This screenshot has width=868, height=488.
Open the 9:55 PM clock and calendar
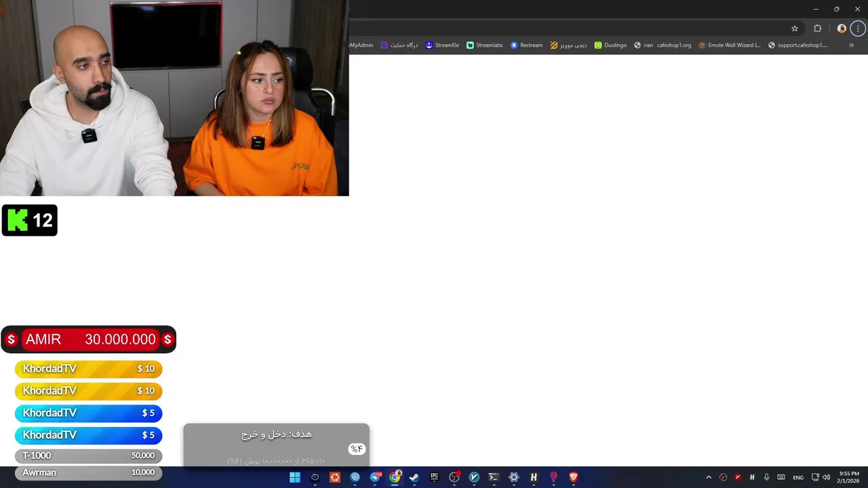tap(849, 477)
